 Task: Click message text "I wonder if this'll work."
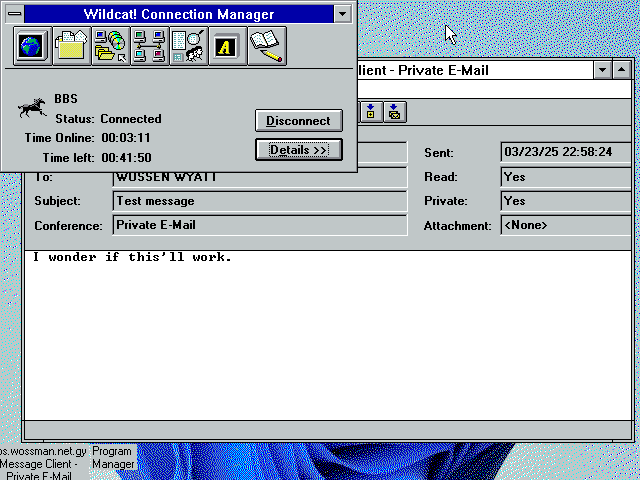(132, 257)
